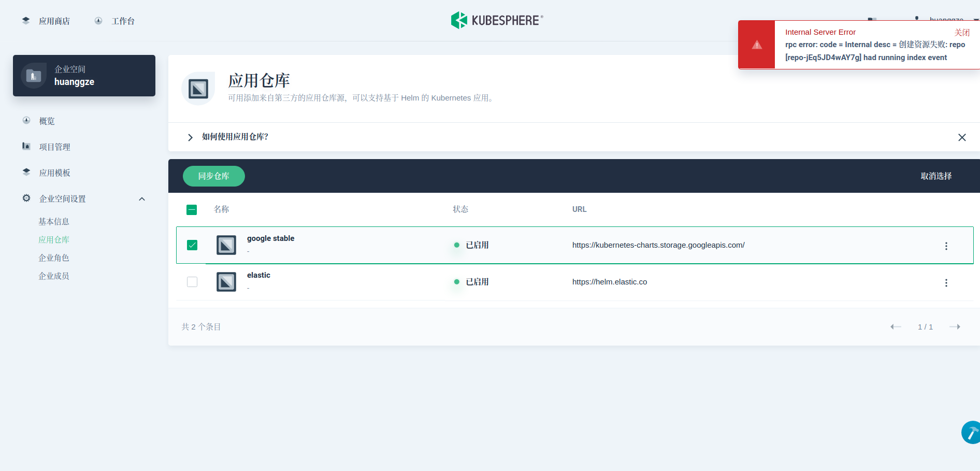Click the elastic repo icon
Image resolution: width=980 pixels, height=471 pixels.
[x=226, y=282]
